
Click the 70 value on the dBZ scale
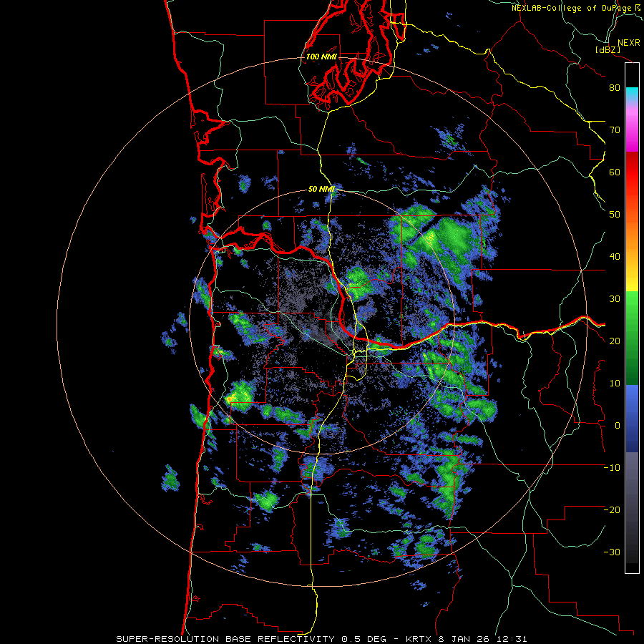(615, 130)
